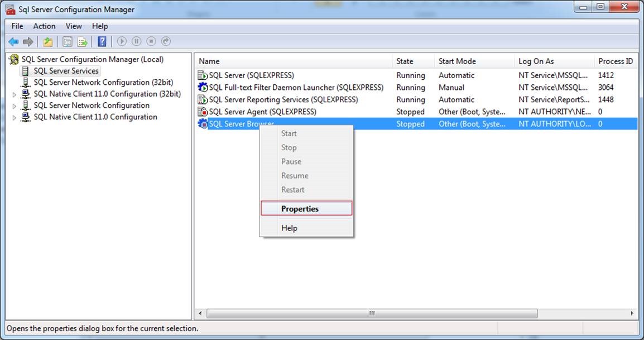Click Stopped state of SQL Server Agent
This screenshot has height=340, width=644.
tap(410, 112)
